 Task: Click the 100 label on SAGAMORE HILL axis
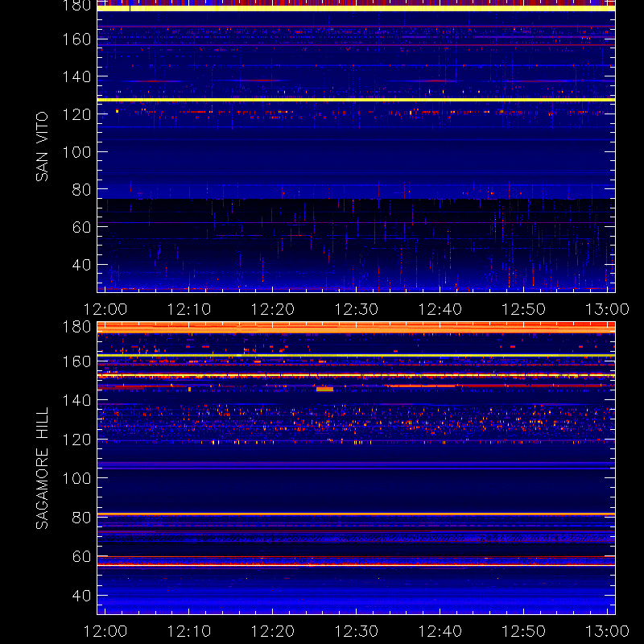pos(76,478)
